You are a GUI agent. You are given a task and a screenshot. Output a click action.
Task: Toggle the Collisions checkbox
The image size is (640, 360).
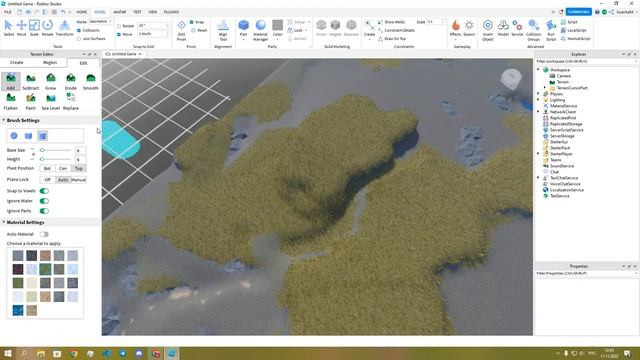pyautogui.click(x=79, y=30)
